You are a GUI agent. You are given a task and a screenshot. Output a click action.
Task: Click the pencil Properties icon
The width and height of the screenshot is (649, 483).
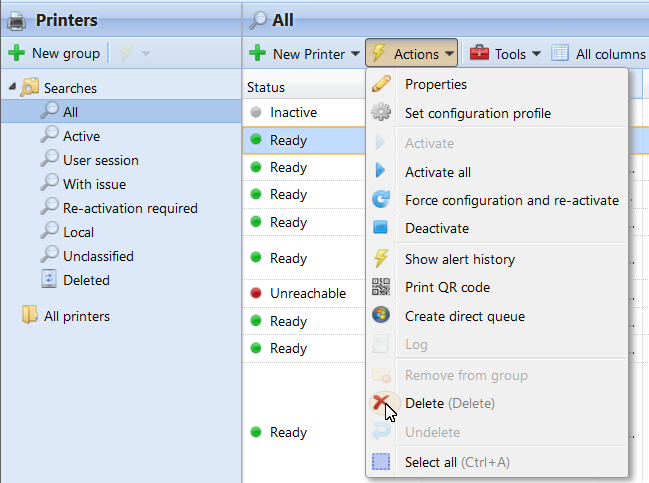pyautogui.click(x=381, y=85)
